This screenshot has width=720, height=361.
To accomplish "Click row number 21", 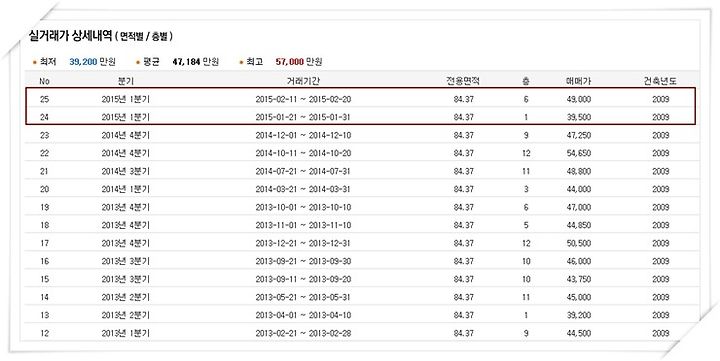I will (x=45, y=171).
